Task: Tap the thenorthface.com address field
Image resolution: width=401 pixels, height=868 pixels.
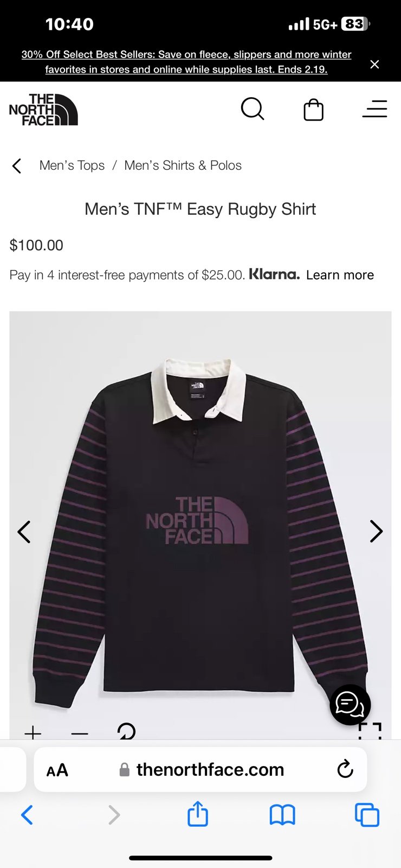Action: (x=210, y=769)
